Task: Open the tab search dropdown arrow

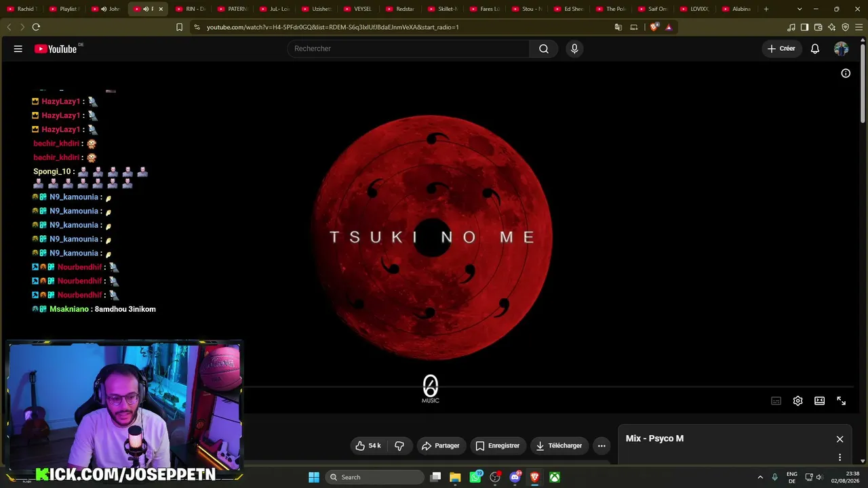Action: tap(800, 9)
